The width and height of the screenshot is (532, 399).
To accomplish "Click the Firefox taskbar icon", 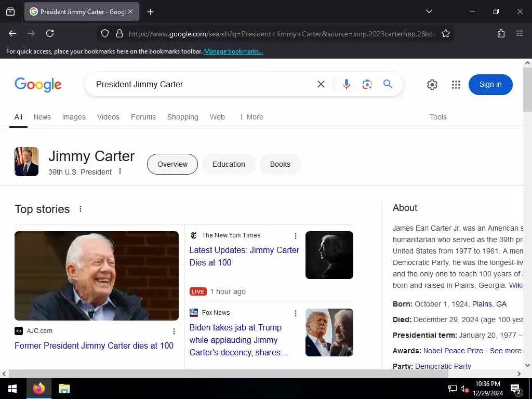I will click(38, 389).
